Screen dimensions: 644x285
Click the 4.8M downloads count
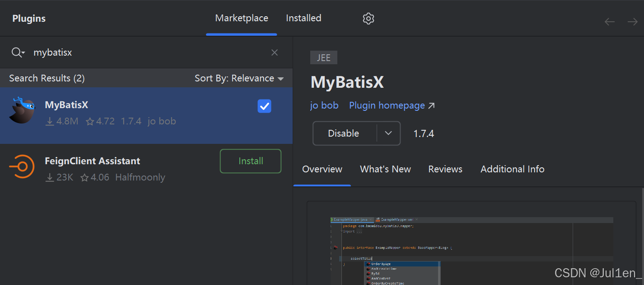(62, 121)
